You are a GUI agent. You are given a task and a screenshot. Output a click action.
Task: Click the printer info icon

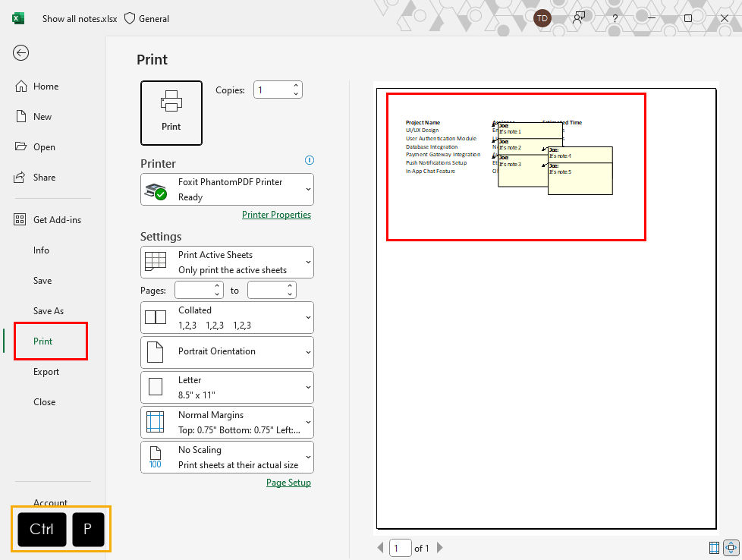(309, 160)
